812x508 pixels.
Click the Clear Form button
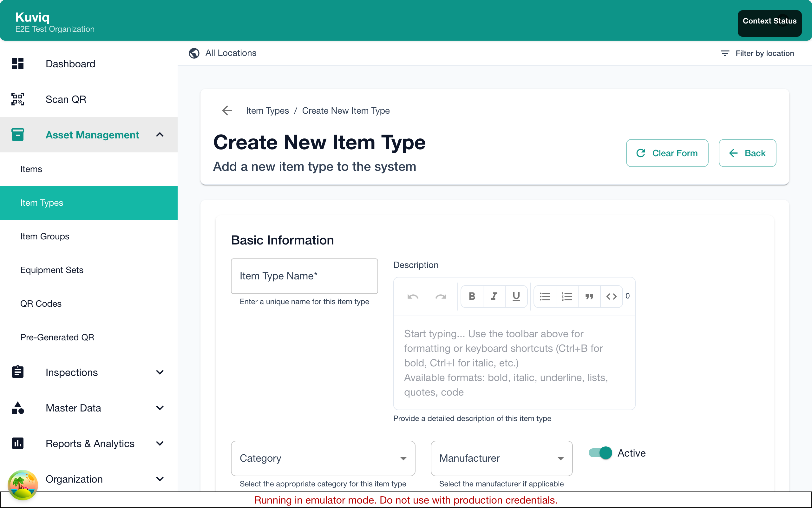(x=667, y=153)
